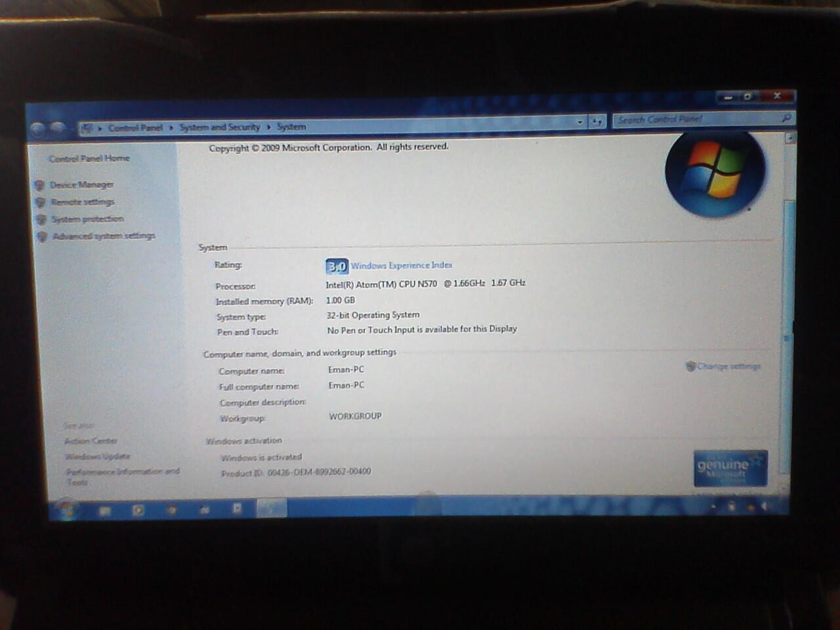
Task: Click Change settings for computer name
Action: (x=728, y=366)
